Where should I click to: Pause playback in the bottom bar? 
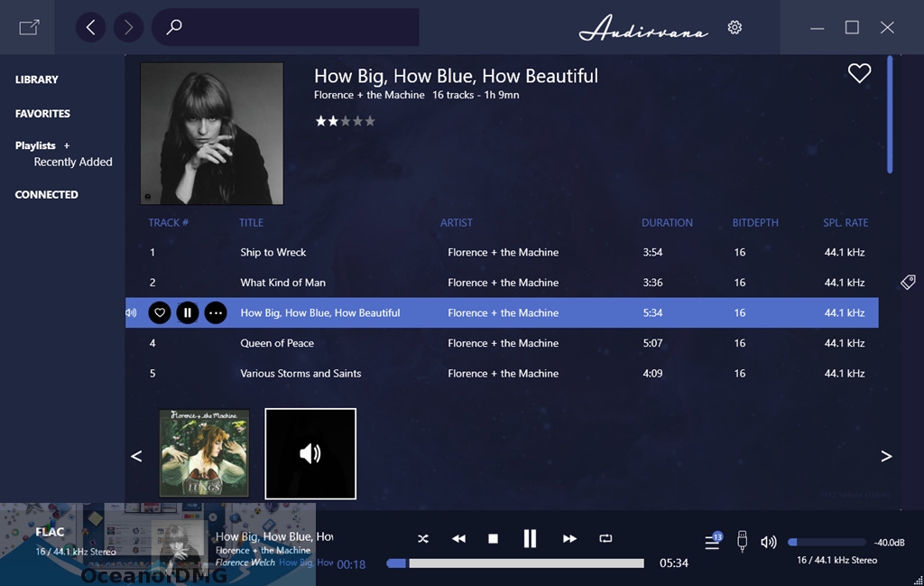point(530,538)
